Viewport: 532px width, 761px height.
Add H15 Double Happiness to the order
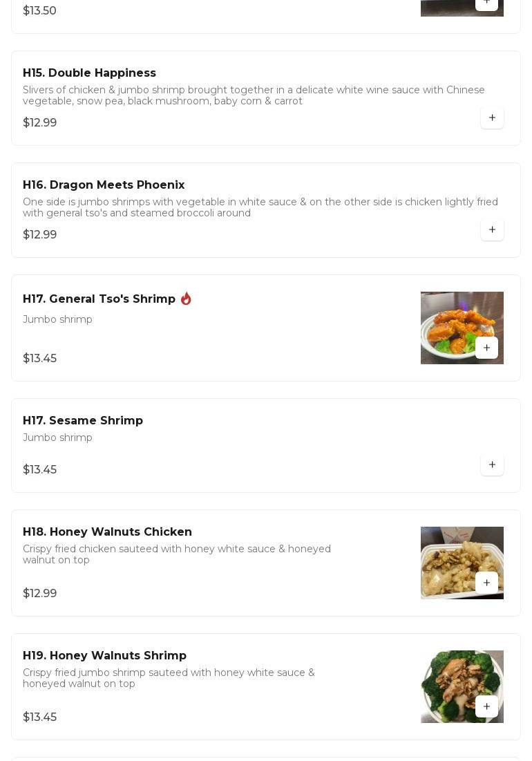pos(492,118)
